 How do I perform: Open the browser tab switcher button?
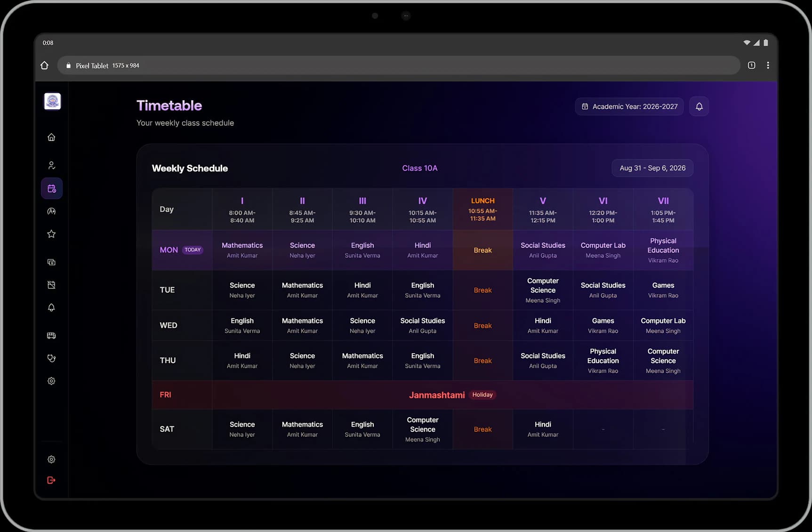pos(751,65)
